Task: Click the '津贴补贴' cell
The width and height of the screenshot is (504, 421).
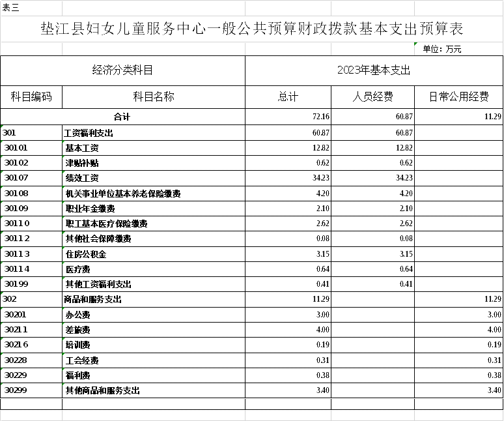Action: tap(154, 163)
